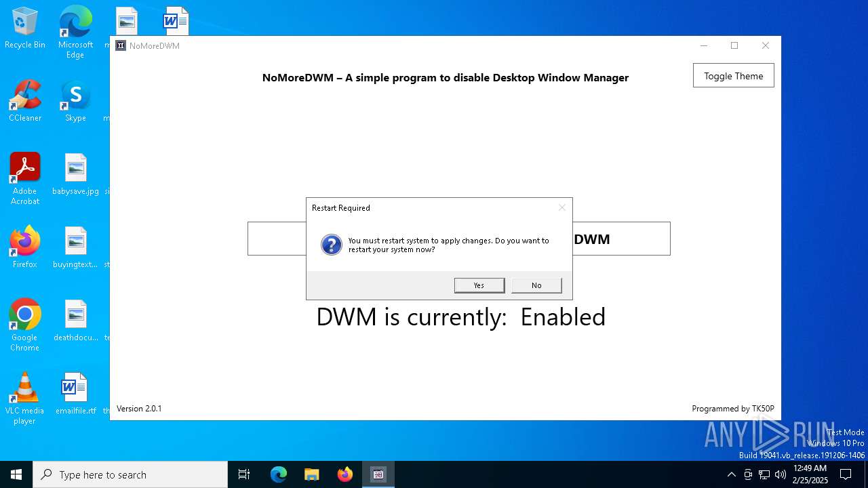Launch Edge from the taskbar
The image size is (868, 488).
click(279, 474)
